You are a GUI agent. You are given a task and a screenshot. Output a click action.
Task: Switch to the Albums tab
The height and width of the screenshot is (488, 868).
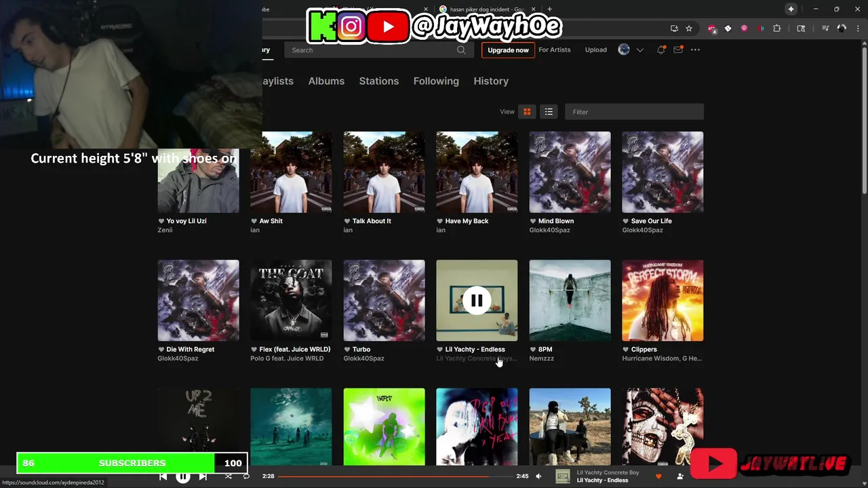click(x=326, y=81)
